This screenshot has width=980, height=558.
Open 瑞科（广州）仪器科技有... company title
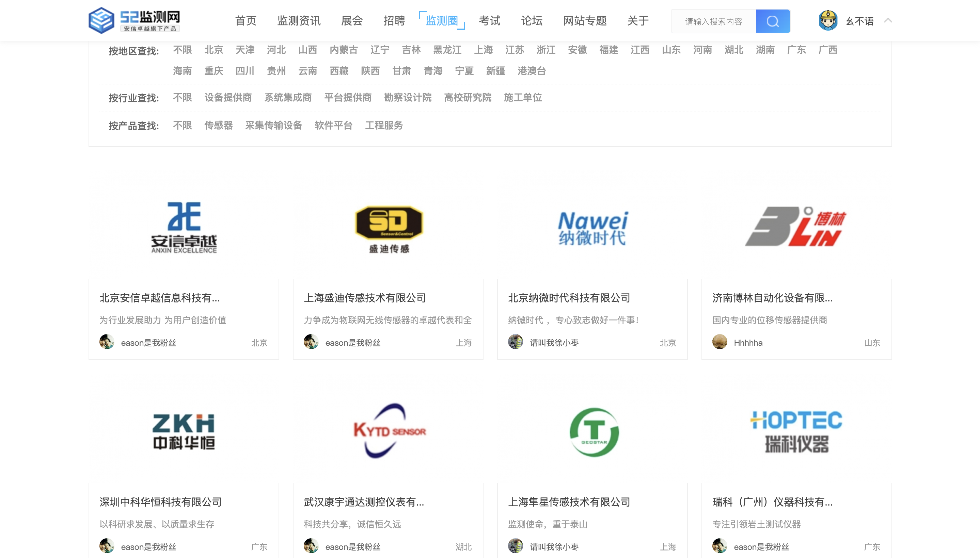[773, 502]
